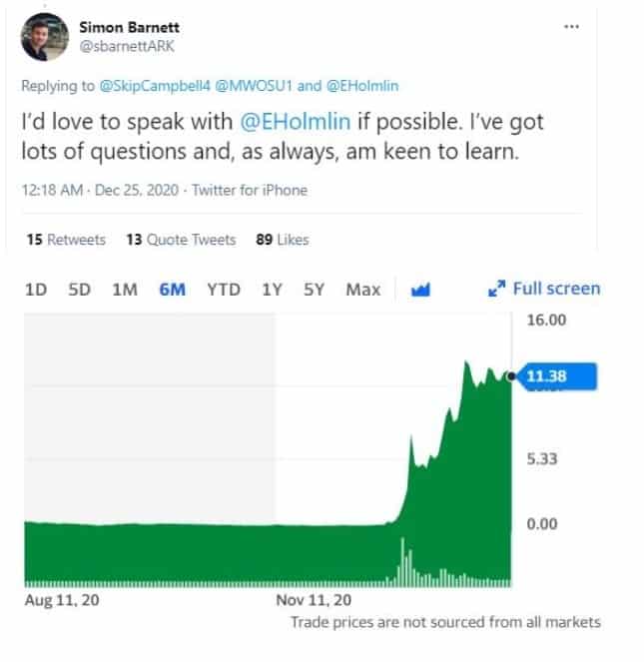Viewport: 644px width, 662px height.
Task: Choose the 1Y chart range
Action: tap(272, 290)
